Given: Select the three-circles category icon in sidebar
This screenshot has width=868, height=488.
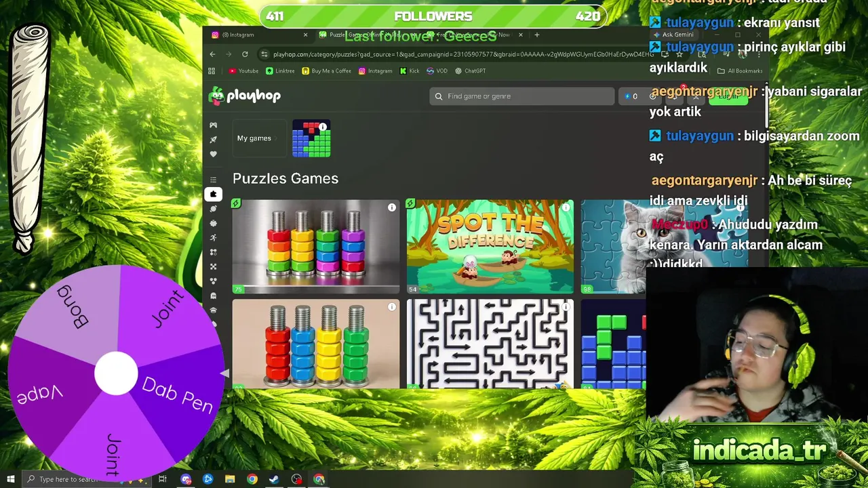Looking at the screenshot, I should (213, 281).
